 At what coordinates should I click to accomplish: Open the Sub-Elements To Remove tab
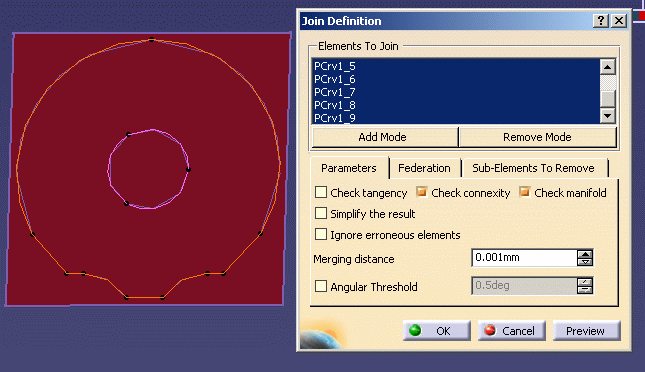(533, 168)
